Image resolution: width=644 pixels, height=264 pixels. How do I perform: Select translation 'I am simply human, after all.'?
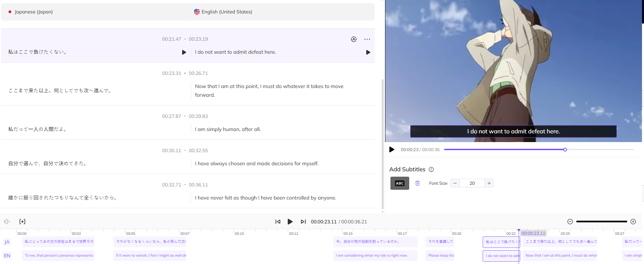pyautogui.click(x=228, y=129)
